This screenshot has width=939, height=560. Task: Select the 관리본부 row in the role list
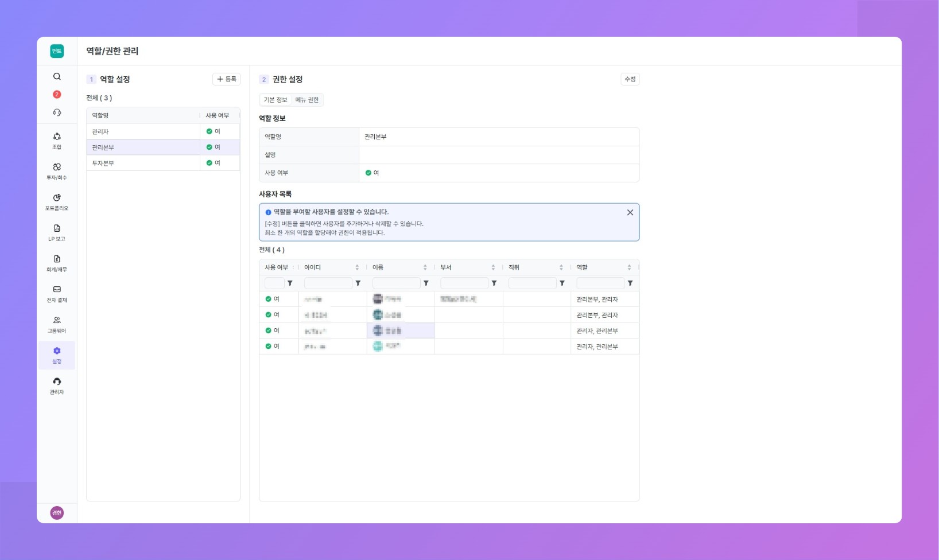click(163, 147)
